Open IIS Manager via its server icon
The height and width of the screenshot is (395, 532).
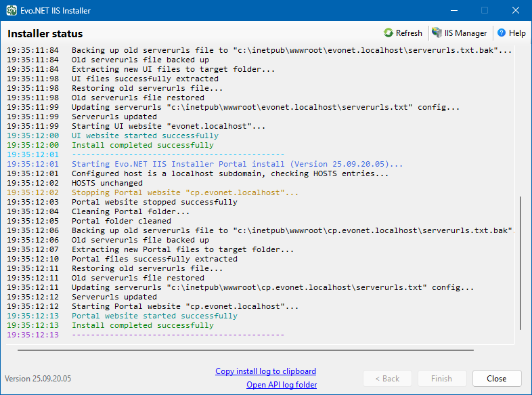point(437,33)
